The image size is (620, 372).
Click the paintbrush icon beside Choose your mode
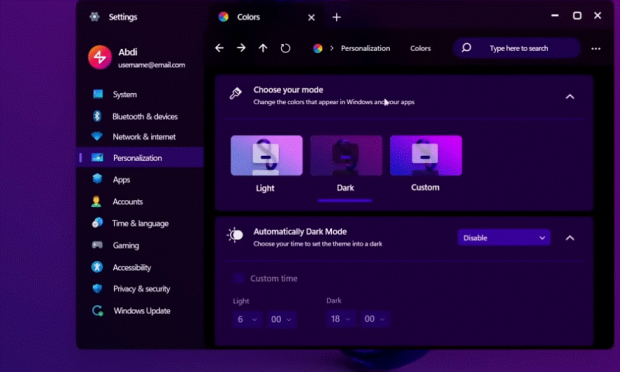click(x=236, y=94)
